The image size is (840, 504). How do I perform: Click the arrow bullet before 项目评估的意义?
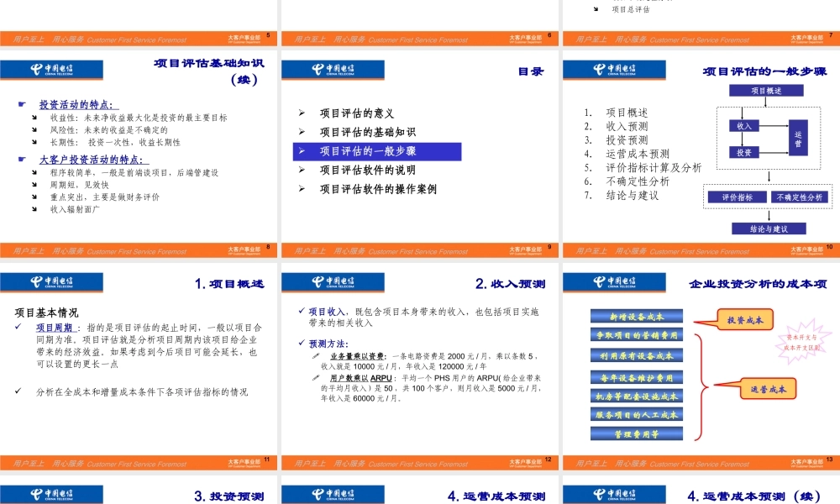coord(302,113)
